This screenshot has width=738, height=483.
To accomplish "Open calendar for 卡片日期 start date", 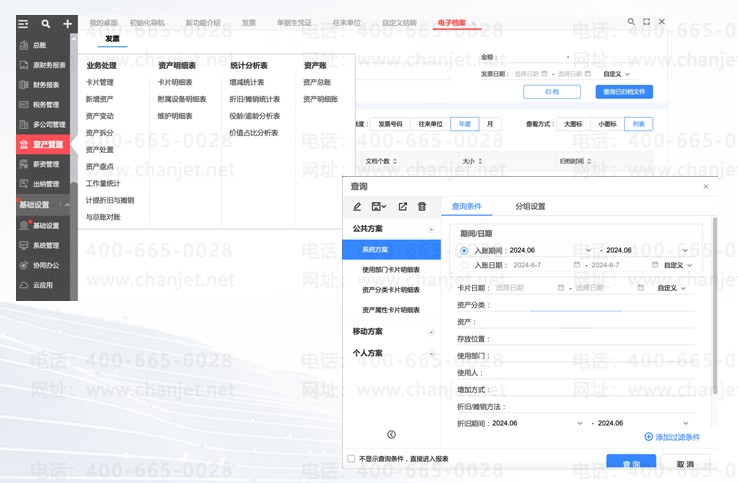I will 561,288.
